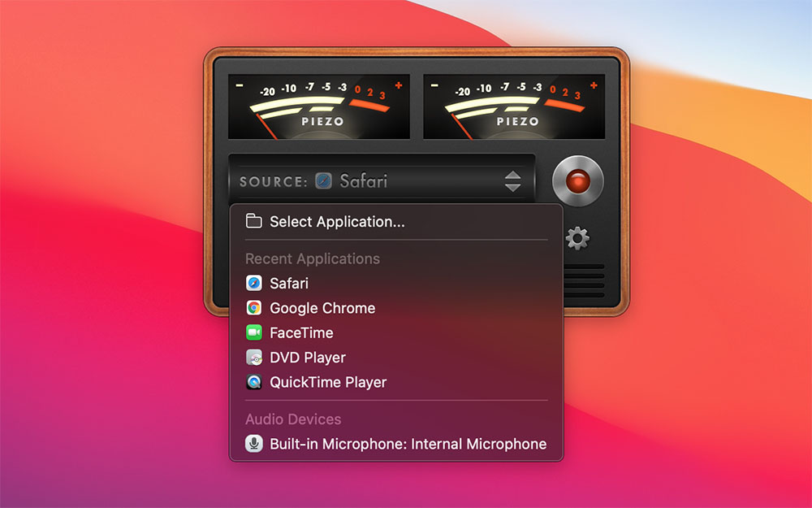Click the green FaceTime camera icon
Viewport: 812px width, 508px height.
(253, 332)
